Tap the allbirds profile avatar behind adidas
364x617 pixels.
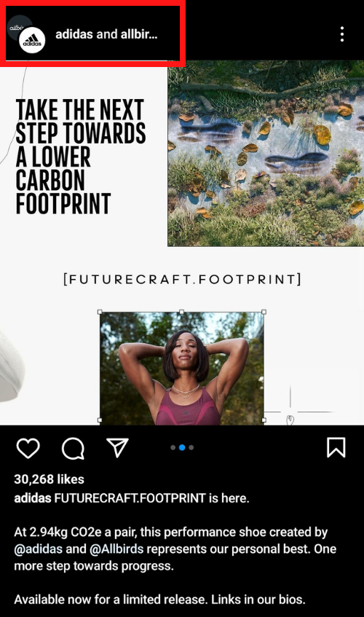click(17, 26)
